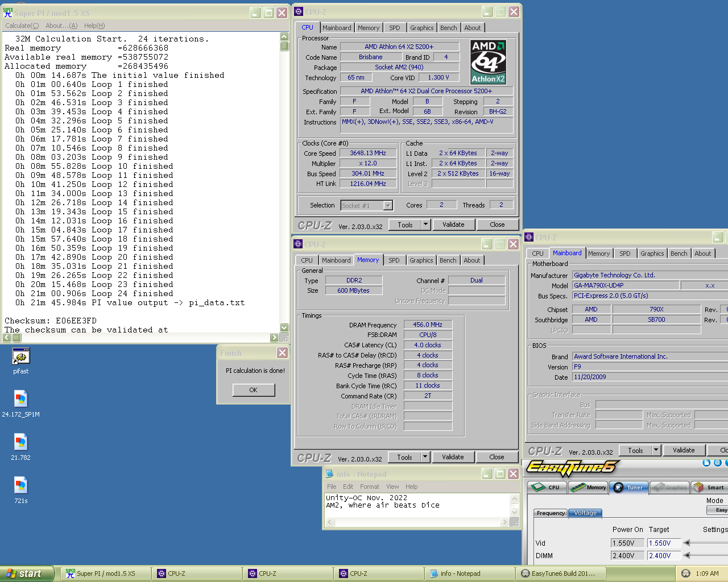
Task: Click CPU-Z icon in Memory window title bar
Action: [x=298, y=244]
